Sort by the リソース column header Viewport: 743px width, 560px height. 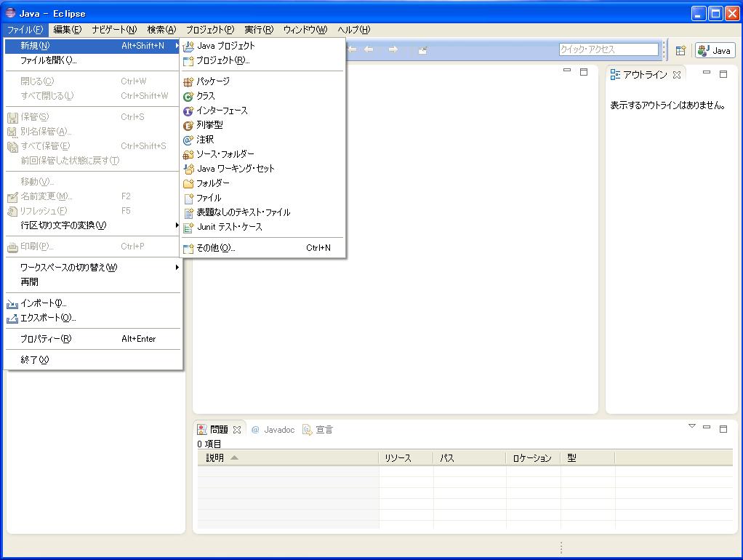406,458
